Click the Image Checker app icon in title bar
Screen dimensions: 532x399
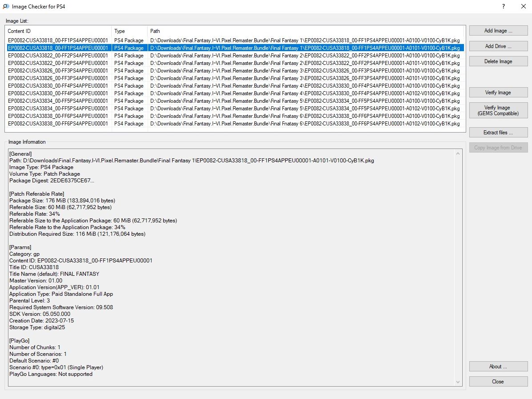pos(6,6)
